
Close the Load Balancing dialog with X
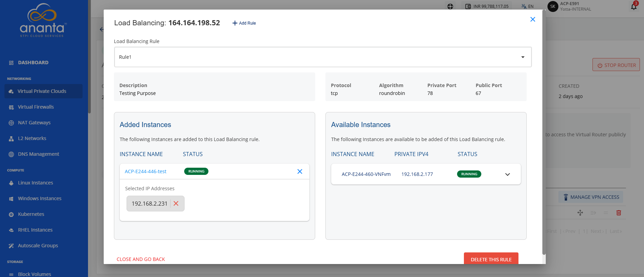532,19
